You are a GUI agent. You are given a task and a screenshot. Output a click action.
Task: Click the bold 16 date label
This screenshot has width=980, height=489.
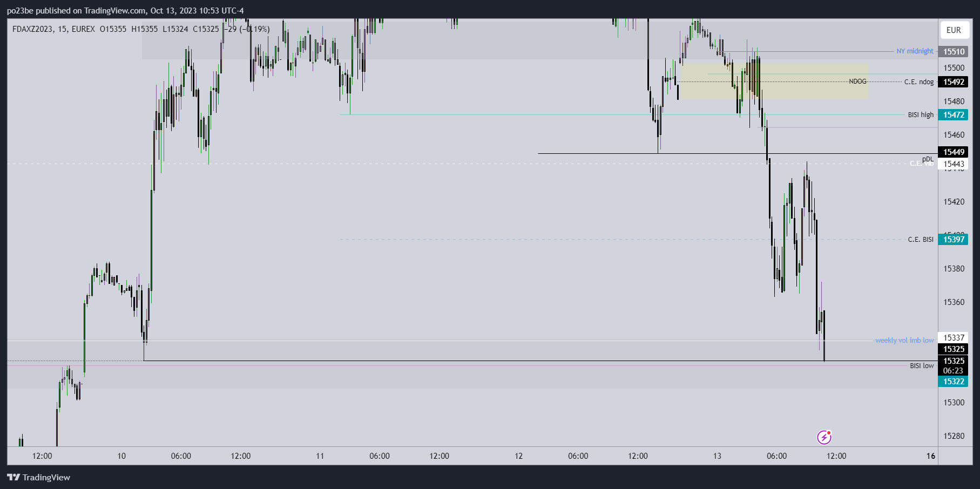click(931, 456)
